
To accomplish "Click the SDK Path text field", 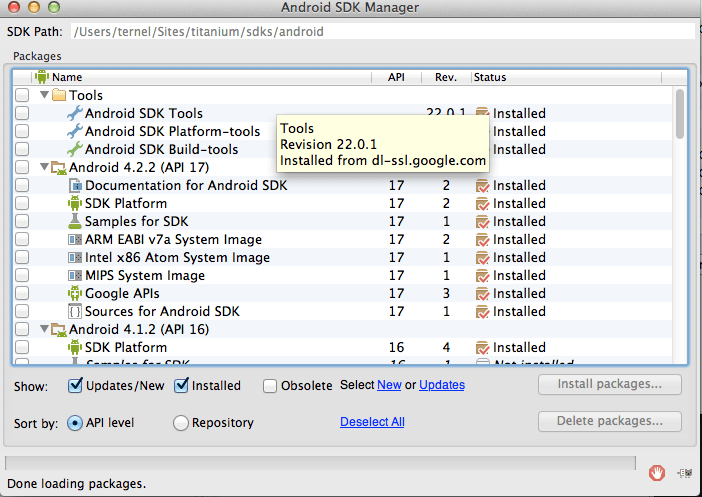I will coord(380,32).
